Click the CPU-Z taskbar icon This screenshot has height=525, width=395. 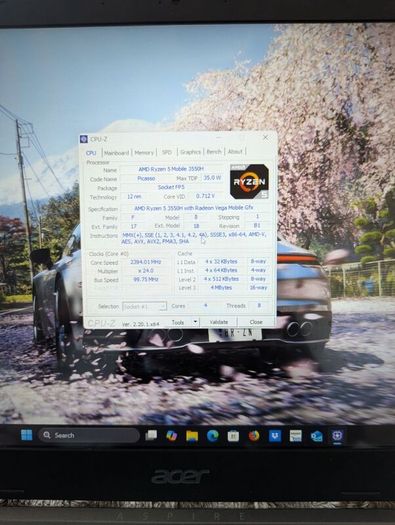[337, 436]
